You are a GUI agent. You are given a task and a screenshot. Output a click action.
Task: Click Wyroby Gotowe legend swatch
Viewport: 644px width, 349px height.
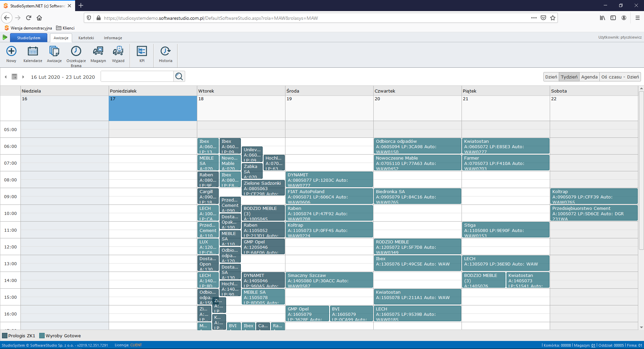coord(42,336)
